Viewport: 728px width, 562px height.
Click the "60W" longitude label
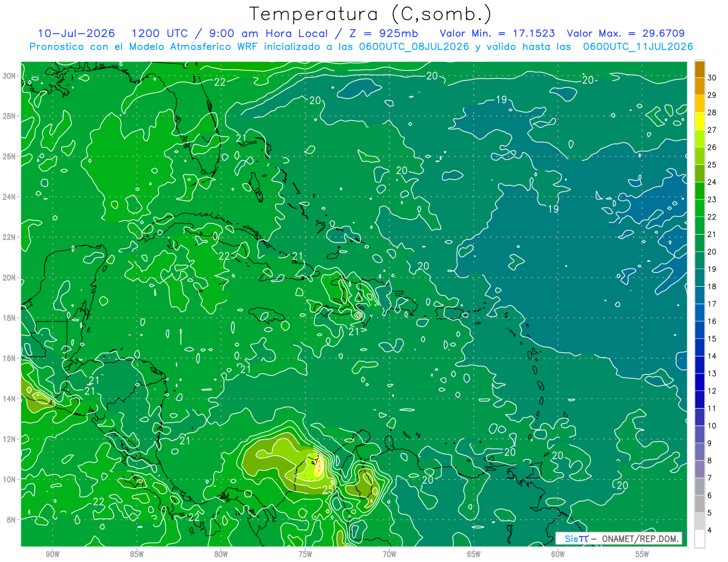tap(558, 554)
